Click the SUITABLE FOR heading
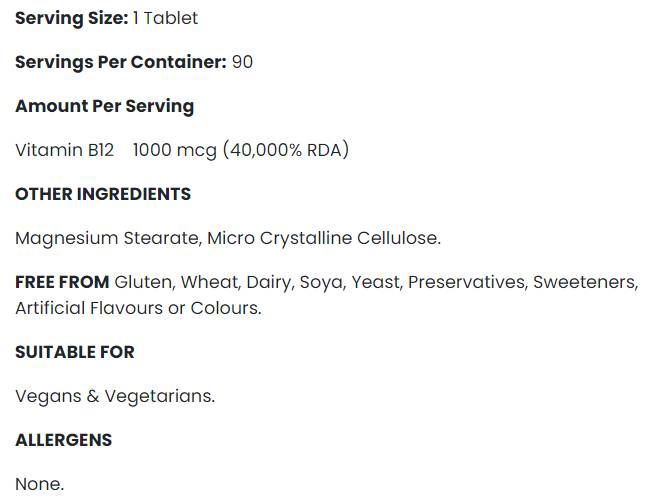Screen dimensions: 651x503 75,352
